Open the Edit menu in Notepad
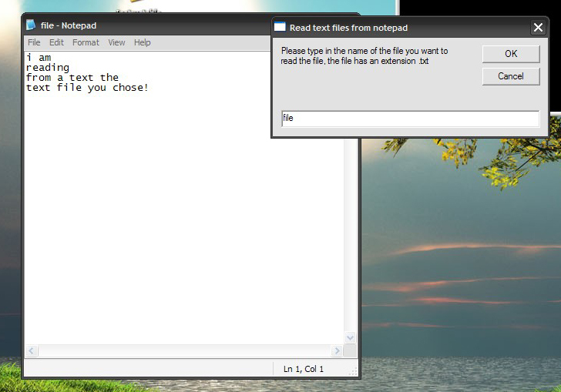 click(x=56, y=42)
